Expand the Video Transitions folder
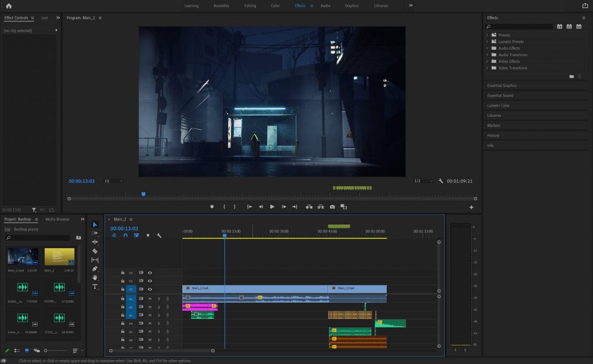Screen dimensions: 593x364 point(487,68)
